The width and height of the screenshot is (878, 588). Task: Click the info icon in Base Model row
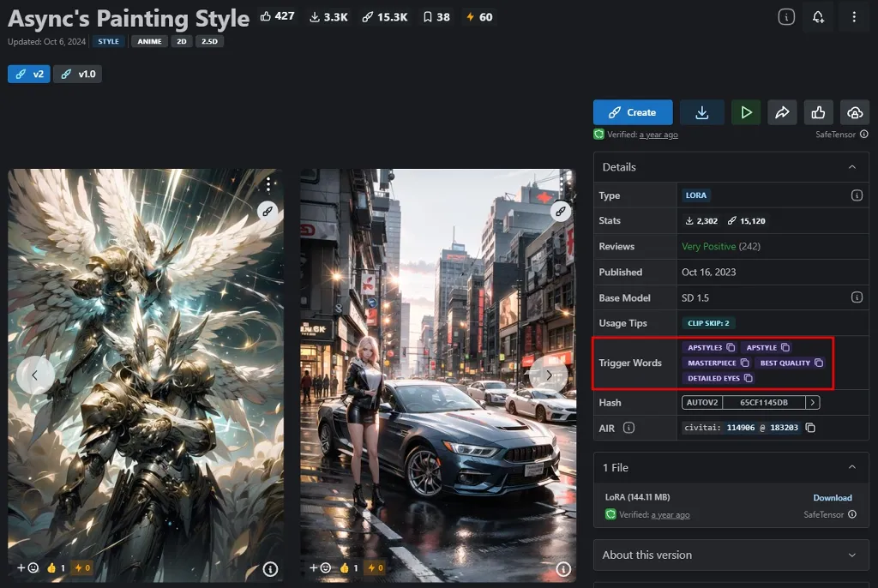[857, 297]
